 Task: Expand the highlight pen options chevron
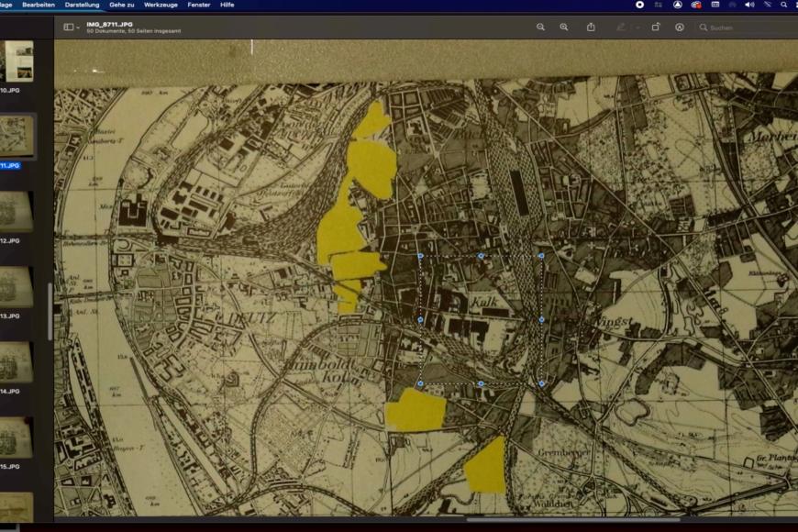pos(637,28)
